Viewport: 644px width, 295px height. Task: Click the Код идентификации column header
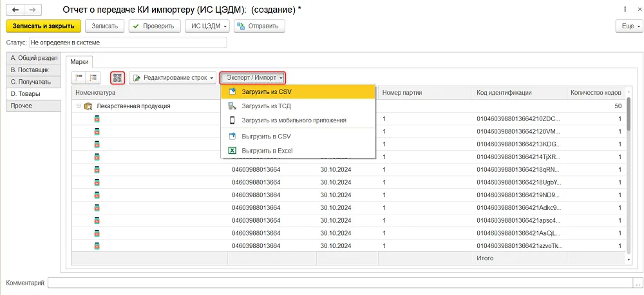coord(520,93)
